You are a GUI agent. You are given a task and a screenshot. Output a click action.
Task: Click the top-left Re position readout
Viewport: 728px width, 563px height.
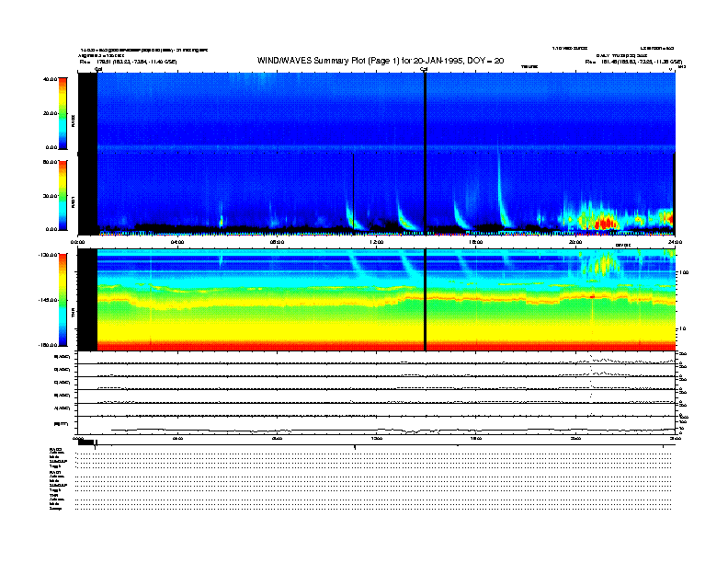tap(128, 62)
